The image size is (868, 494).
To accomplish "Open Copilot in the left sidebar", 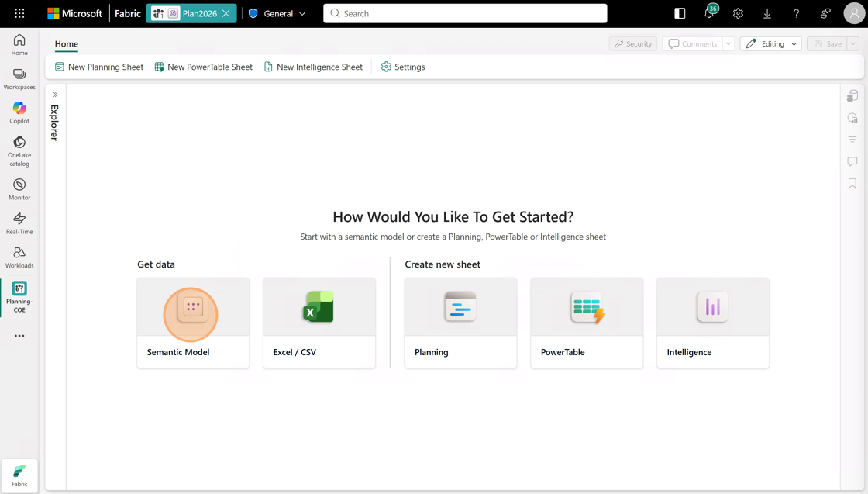I will tap(19, 112).
